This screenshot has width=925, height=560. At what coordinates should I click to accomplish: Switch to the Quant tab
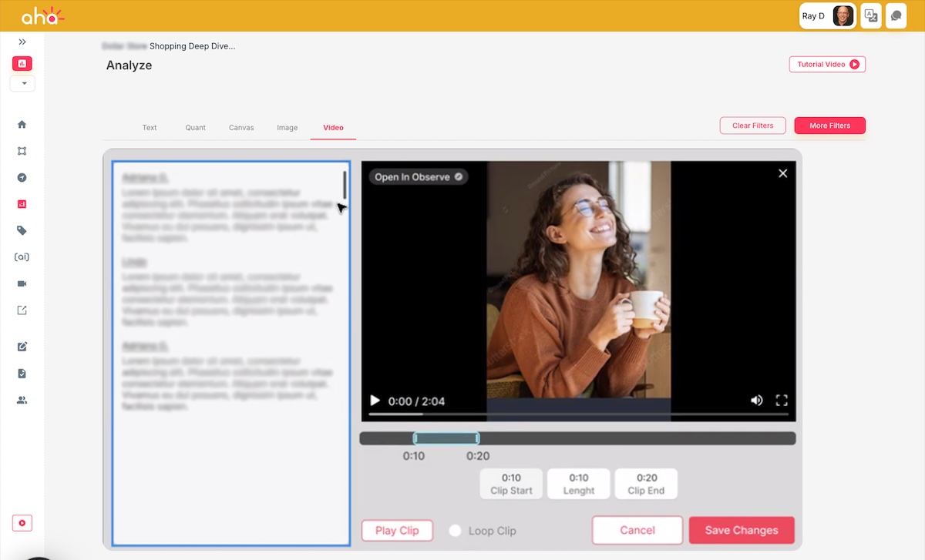point(196,128)
